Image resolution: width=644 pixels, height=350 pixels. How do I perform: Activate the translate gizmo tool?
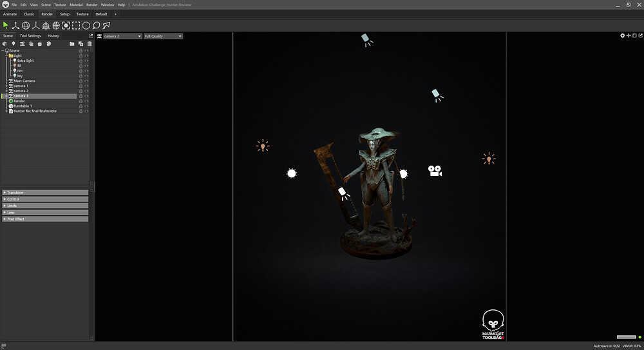pyautogui.click(x=15, y=26)
